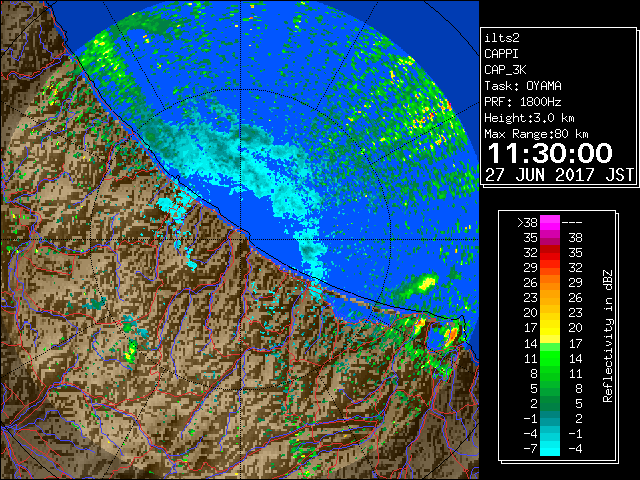Click the large cyan echo band over sea
640x480 pixels.
(241, 163)
